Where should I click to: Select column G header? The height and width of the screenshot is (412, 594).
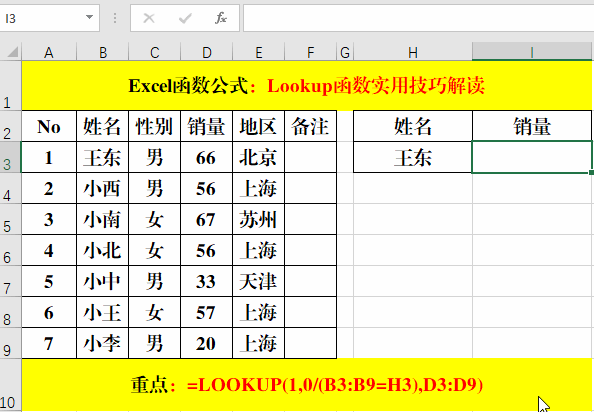click(x=345, y=52)
